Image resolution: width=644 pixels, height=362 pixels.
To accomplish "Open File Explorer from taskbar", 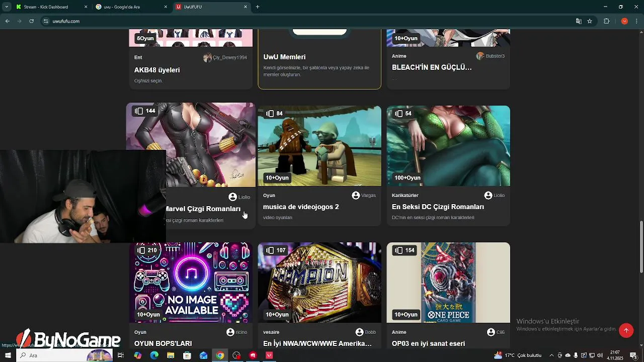I will [171, 355].
